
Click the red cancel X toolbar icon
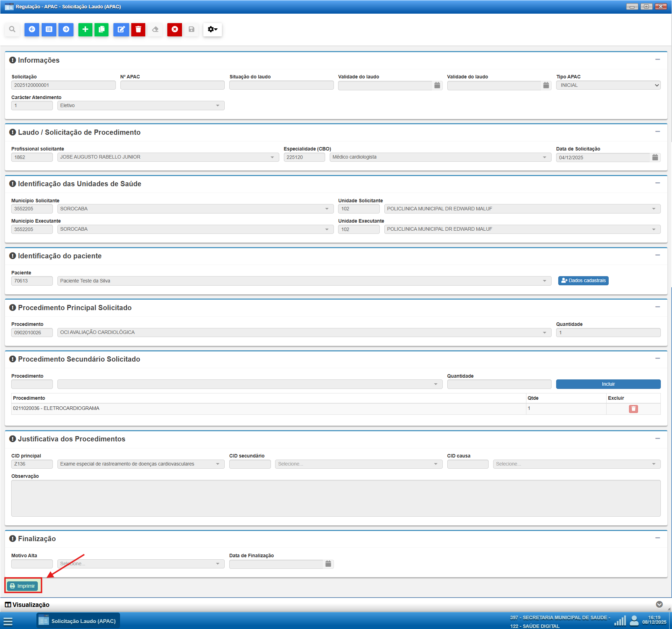175,29
